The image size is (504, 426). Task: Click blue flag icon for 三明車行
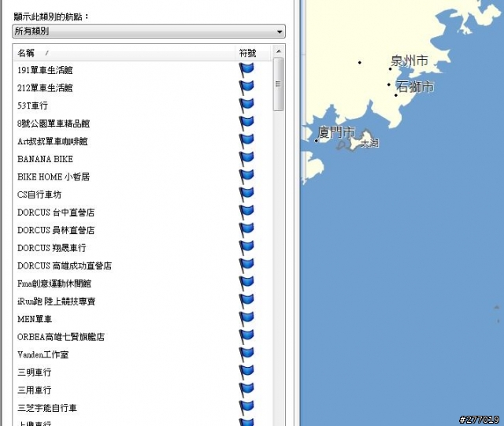click(x=246, y=372)
